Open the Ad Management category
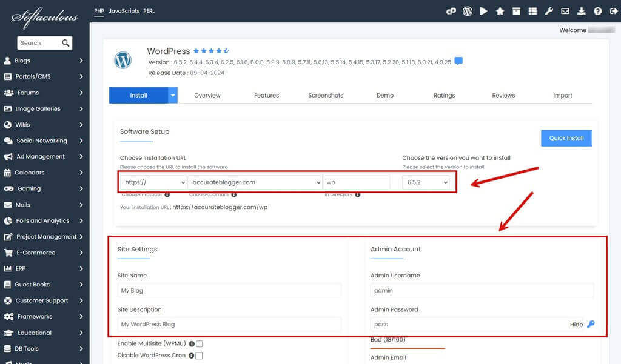The image size is (621, 364). [x=44, y=157]
